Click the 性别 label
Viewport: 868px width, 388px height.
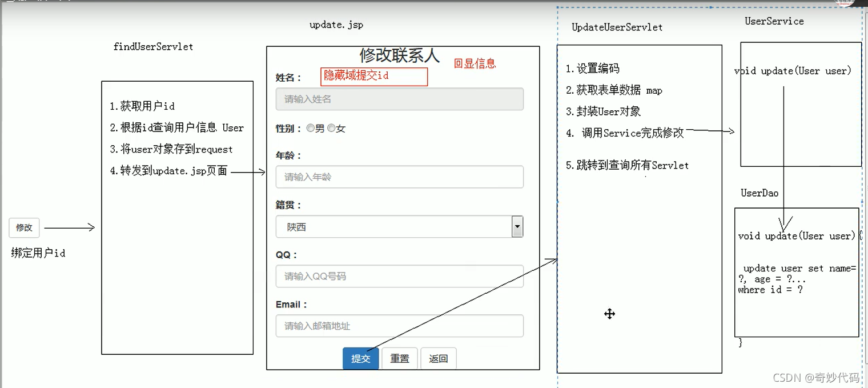pos(288,129)
